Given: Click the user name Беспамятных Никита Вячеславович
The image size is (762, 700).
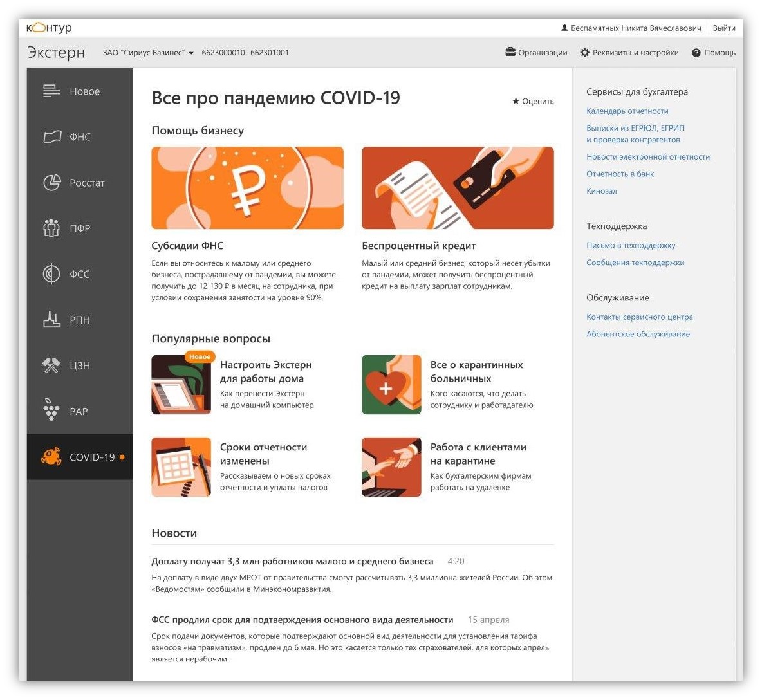Looking at the screenshot, I should 636,28.
